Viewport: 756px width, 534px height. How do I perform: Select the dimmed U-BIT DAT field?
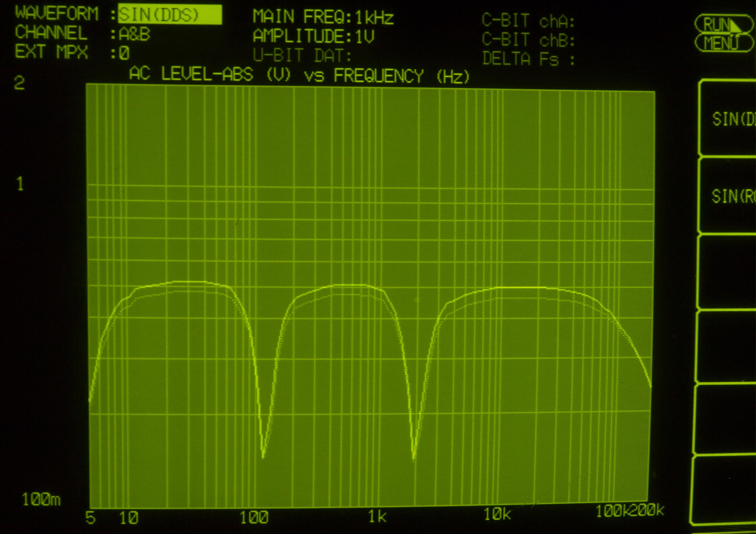tap(302, 56)
